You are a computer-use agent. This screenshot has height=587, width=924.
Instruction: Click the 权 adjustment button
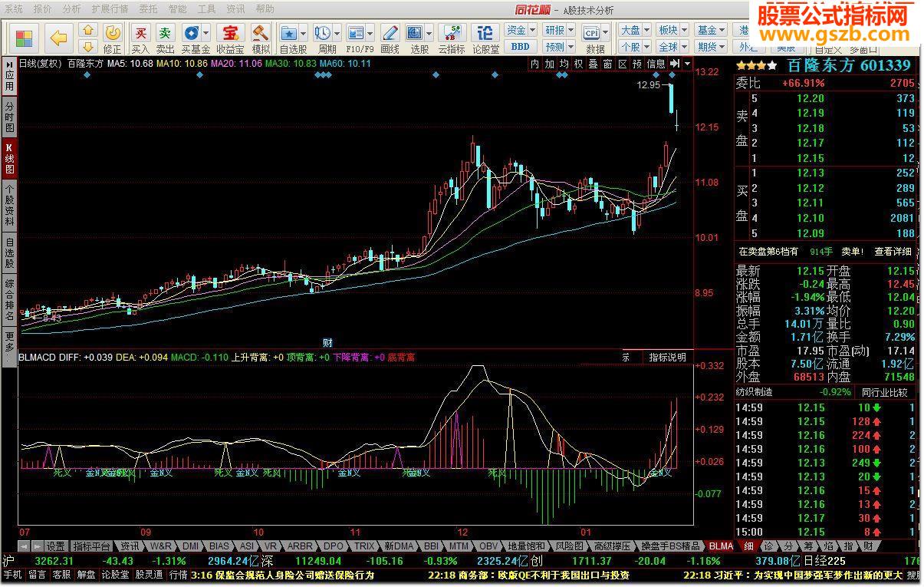coord(579,64)
